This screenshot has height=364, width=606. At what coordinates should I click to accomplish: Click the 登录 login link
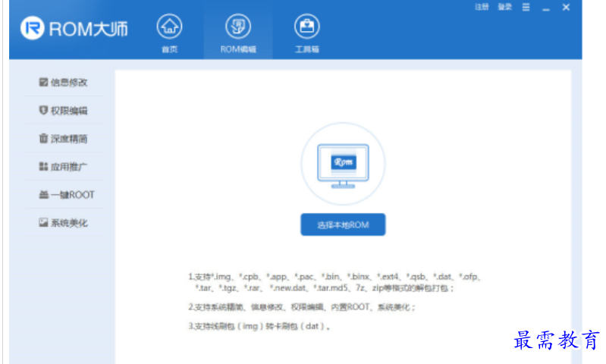[504, 7]
